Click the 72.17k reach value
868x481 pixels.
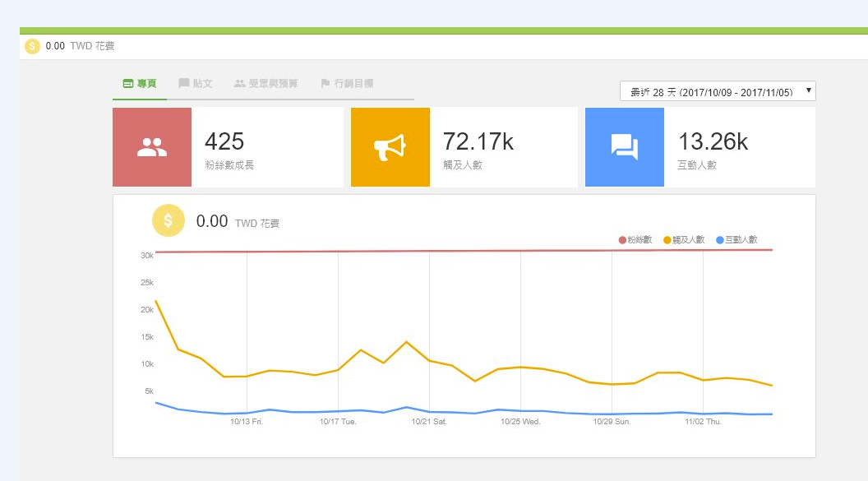point(478,141)
